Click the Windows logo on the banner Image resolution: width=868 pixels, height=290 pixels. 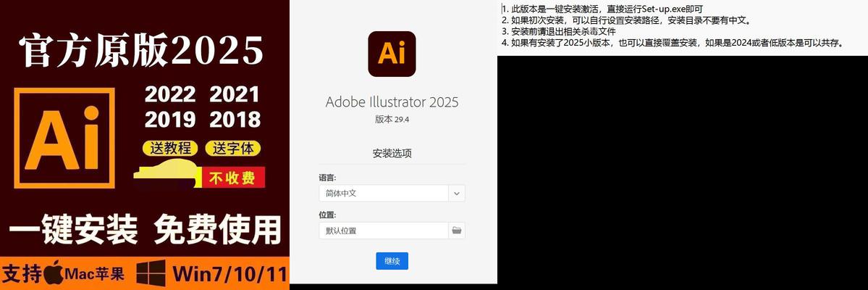pos(151,273)
